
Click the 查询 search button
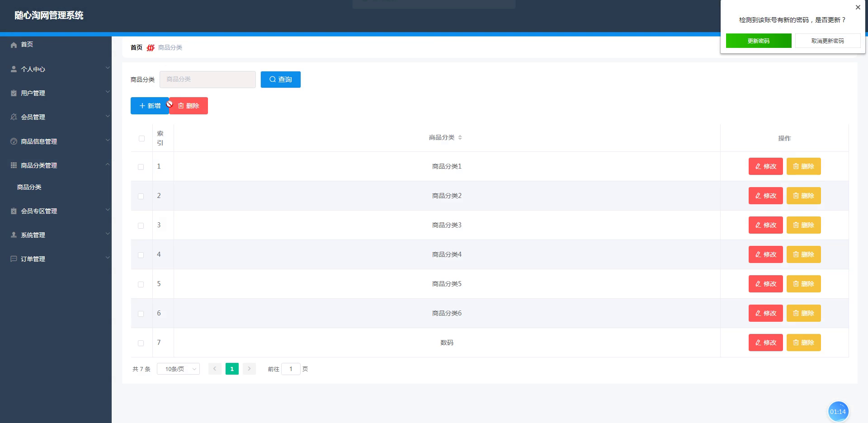pos(280,80)
